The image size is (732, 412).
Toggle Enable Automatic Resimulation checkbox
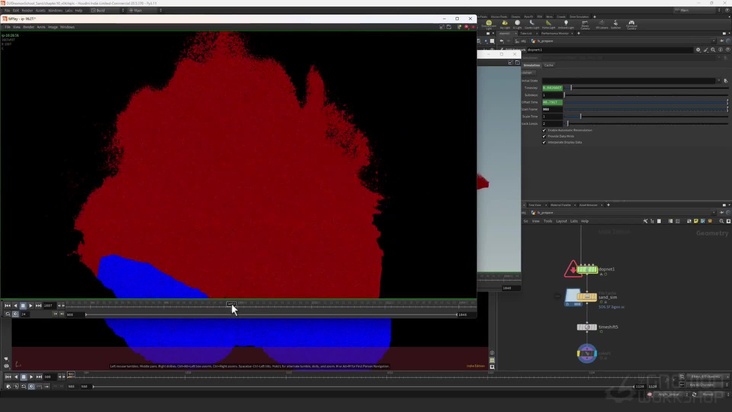click(544, 130)
